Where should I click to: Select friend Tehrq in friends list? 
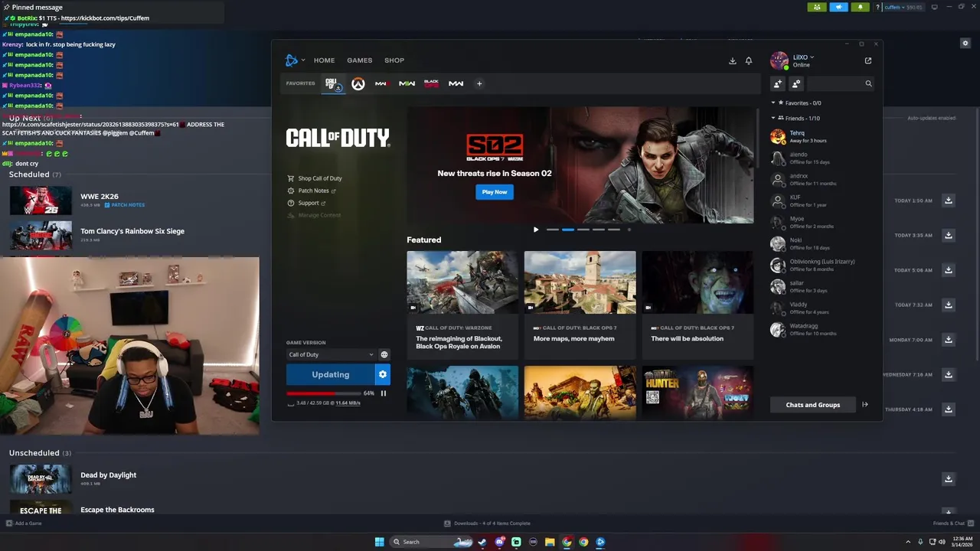(822, 137)
